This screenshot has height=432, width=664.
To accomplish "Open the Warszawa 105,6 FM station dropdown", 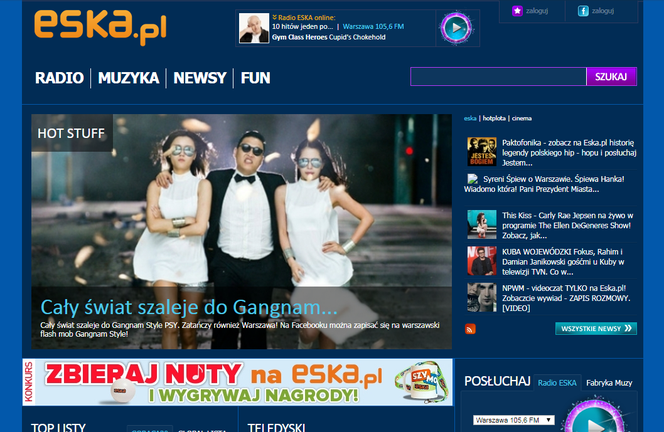I will point(514,420).
